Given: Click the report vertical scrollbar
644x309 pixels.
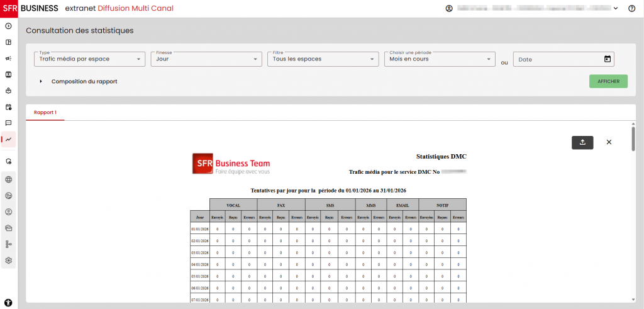Looking at the screenshot, I should [633, 139].
